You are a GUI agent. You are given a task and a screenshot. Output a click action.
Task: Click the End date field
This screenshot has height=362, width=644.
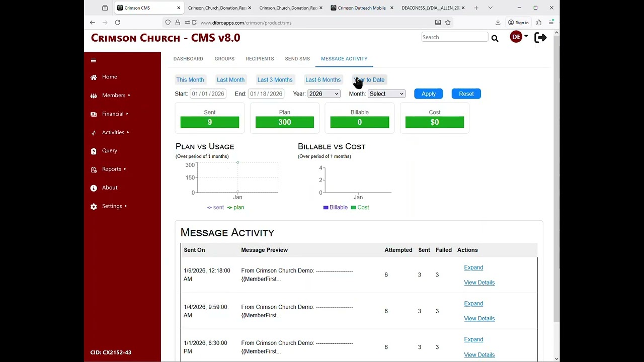pyautogui.click(x=266, y=94)
